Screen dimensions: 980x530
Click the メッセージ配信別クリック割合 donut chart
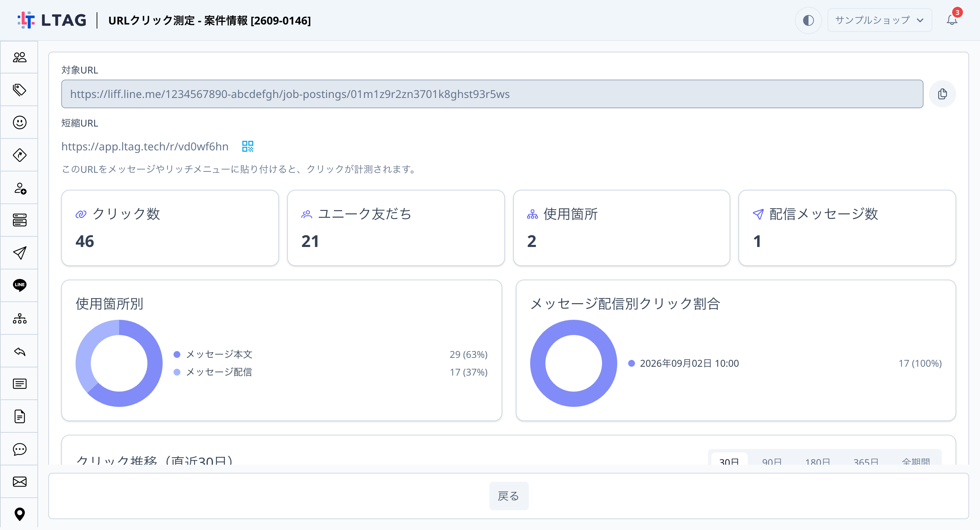[x=573, y=363]
